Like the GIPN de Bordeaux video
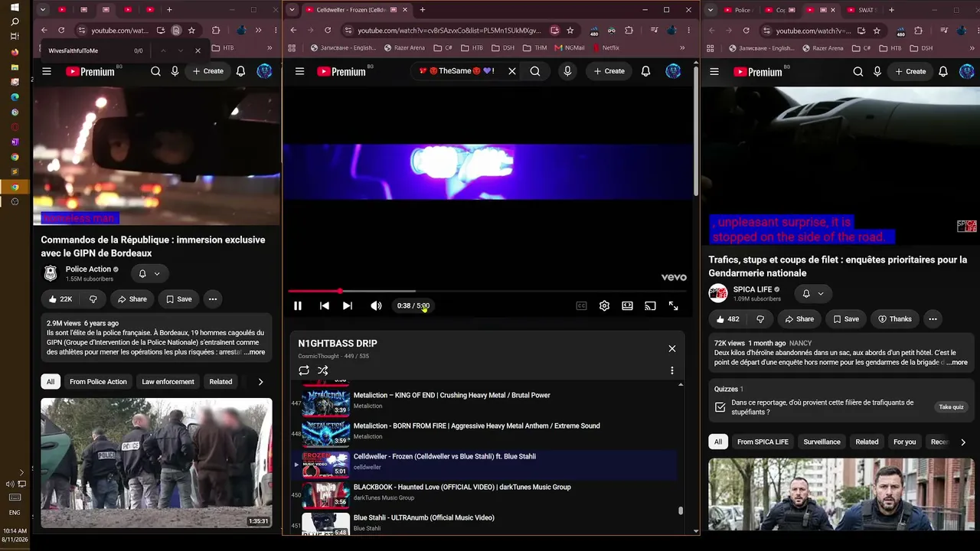This screenshot has width=980, height=551. [60, 299]
